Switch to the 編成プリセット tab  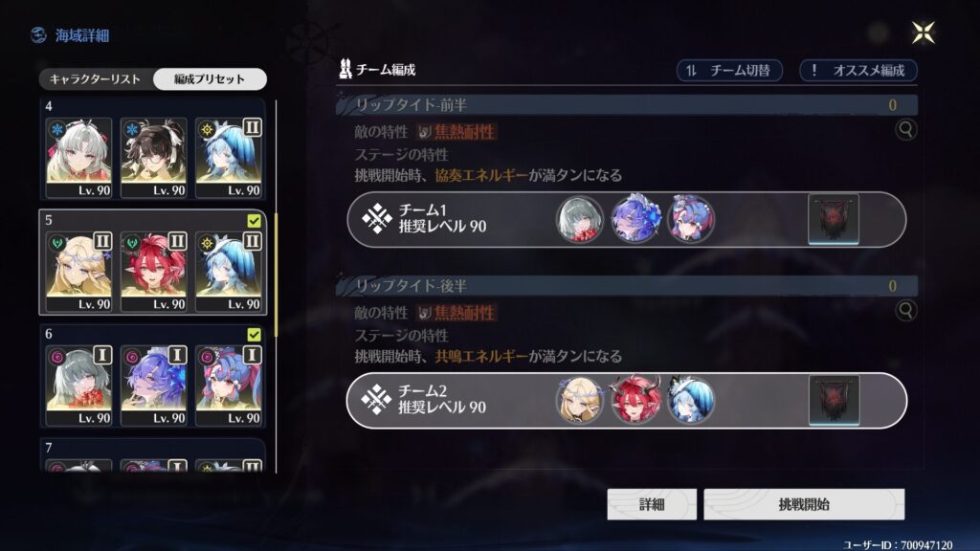click(x=210, y=79)
